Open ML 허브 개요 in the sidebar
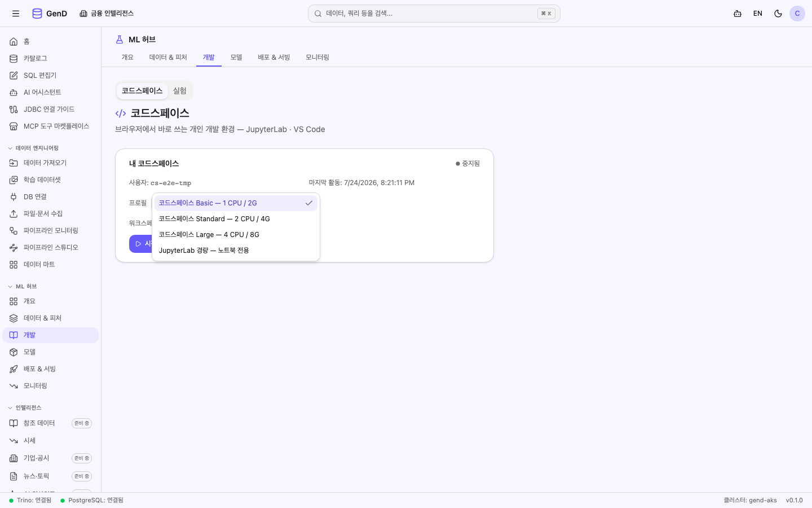The height and width of the screenshot is (508, 812). 51,301
